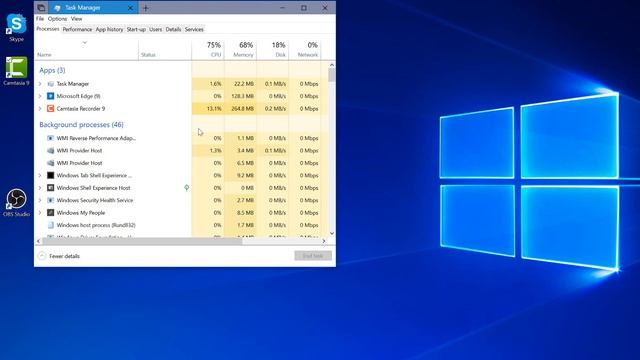Click the WMI Reverse Performance Adapter icon
The height and width of the screenshot is (360, 640).
(51, 138)
